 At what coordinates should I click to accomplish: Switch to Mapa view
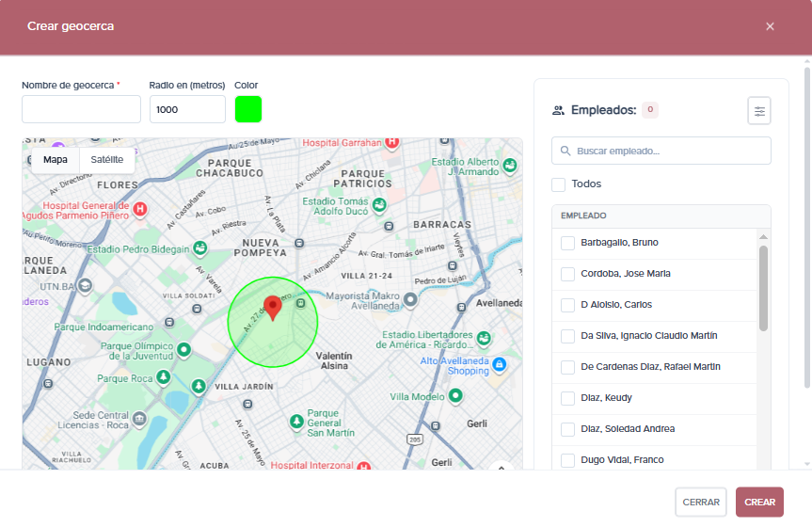click(x=56, y=160)
